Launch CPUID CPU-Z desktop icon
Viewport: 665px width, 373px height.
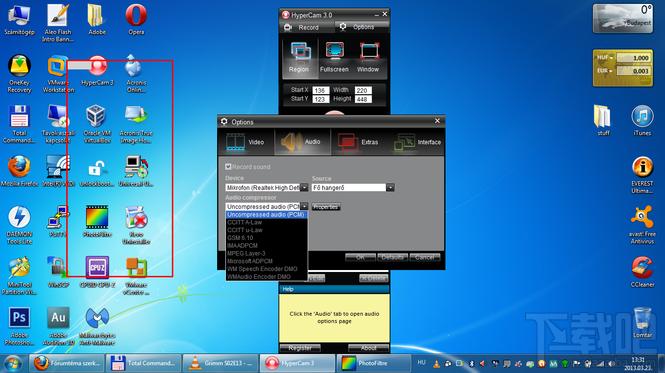pos(97,272)
